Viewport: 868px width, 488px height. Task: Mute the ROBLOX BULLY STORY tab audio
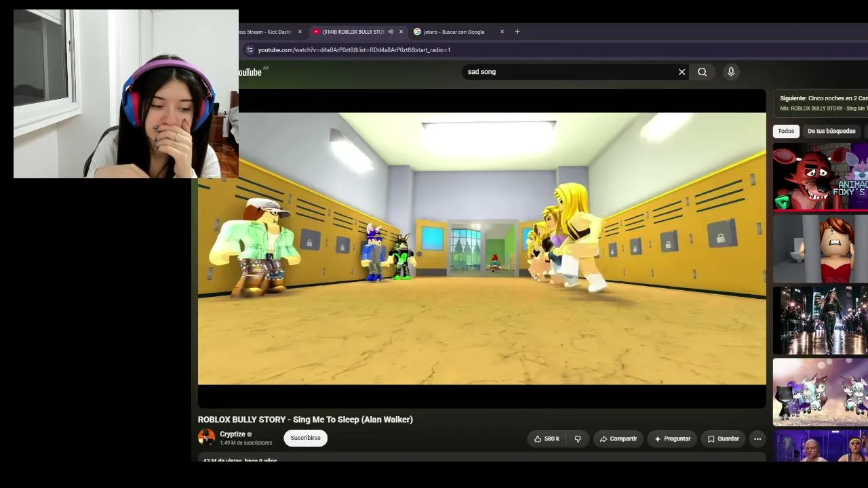pos(391,32)
